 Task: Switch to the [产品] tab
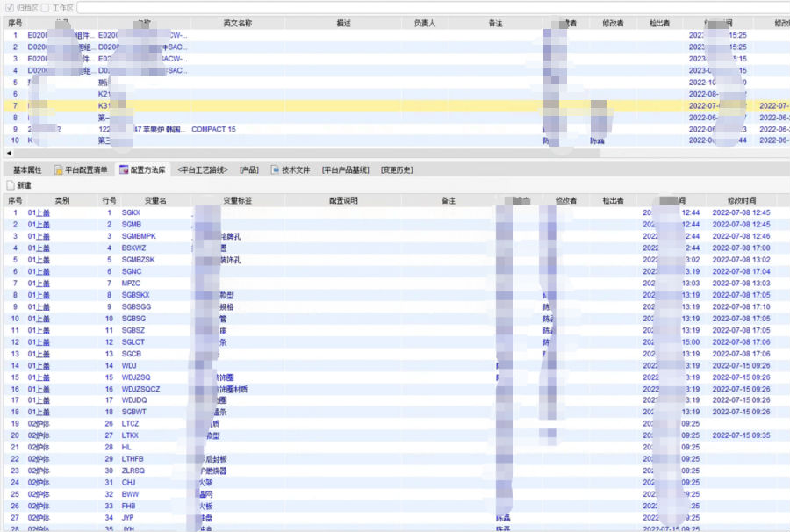pos(249,170)
